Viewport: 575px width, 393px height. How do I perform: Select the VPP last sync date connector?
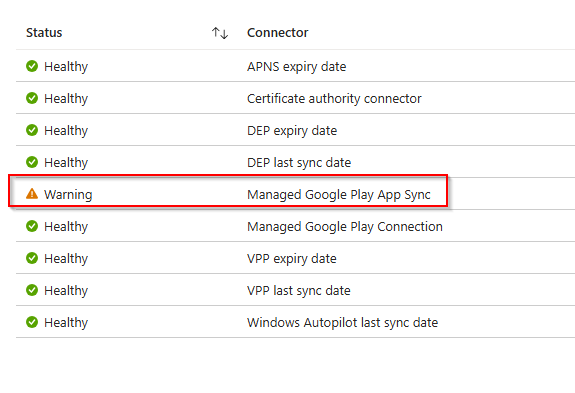click(299, 290)
